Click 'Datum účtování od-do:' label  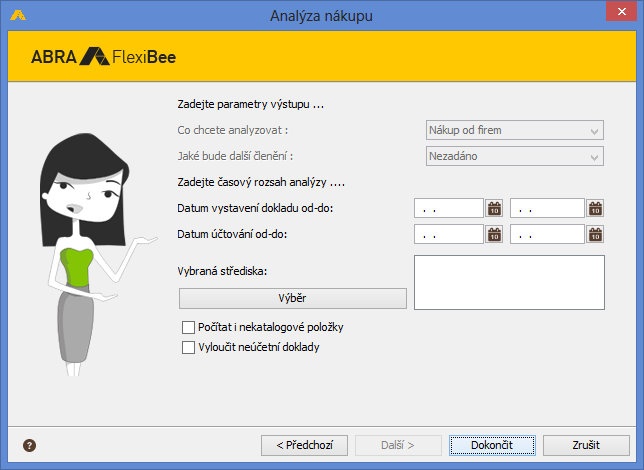pos(232,234)
